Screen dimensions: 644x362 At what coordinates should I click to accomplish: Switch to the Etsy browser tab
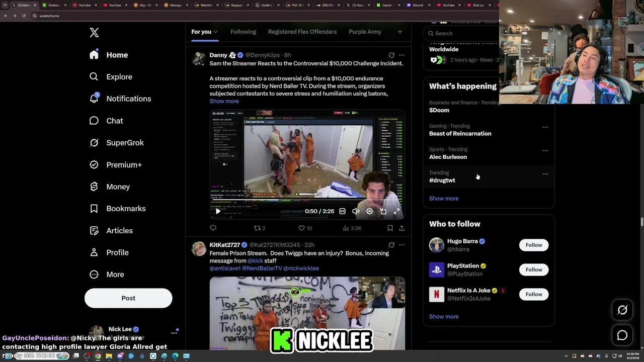coord(144,5)
